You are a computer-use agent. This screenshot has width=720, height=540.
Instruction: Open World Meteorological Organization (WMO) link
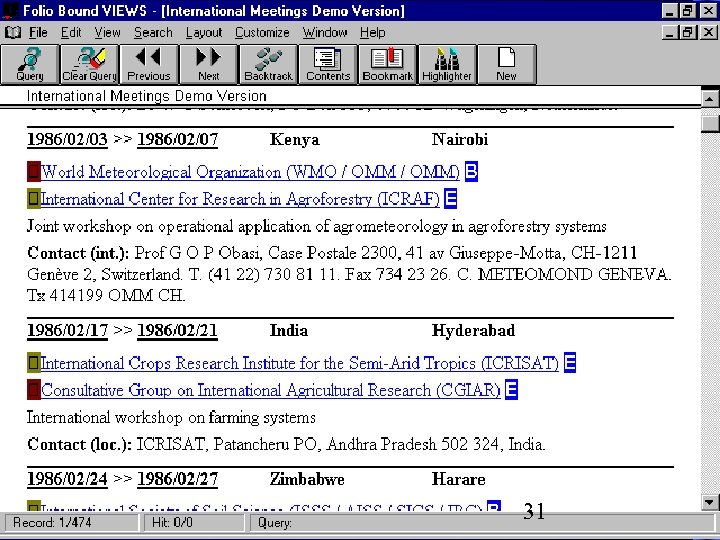pos(250,172)
